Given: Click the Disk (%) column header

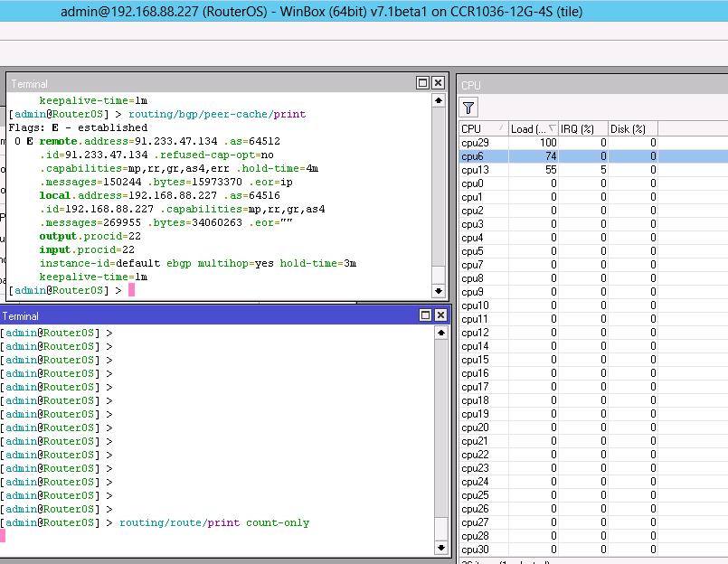Looking at the screenshot, I should click(x=631, y=129).
